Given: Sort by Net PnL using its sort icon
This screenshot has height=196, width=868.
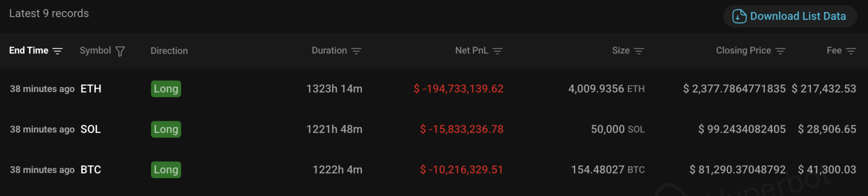Looking at the screenshot, I should (x=498, y=51).
